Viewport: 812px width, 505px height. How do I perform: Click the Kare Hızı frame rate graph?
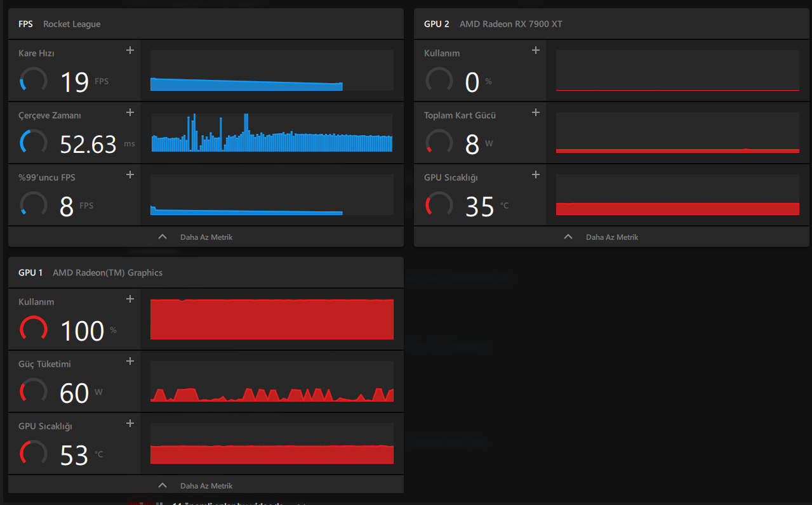pos(272,70)
